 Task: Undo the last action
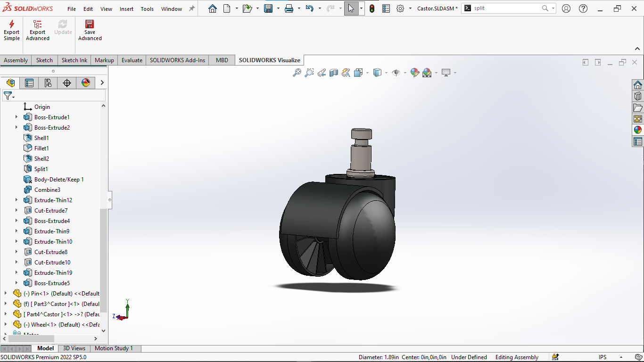[x=309, y=8]
